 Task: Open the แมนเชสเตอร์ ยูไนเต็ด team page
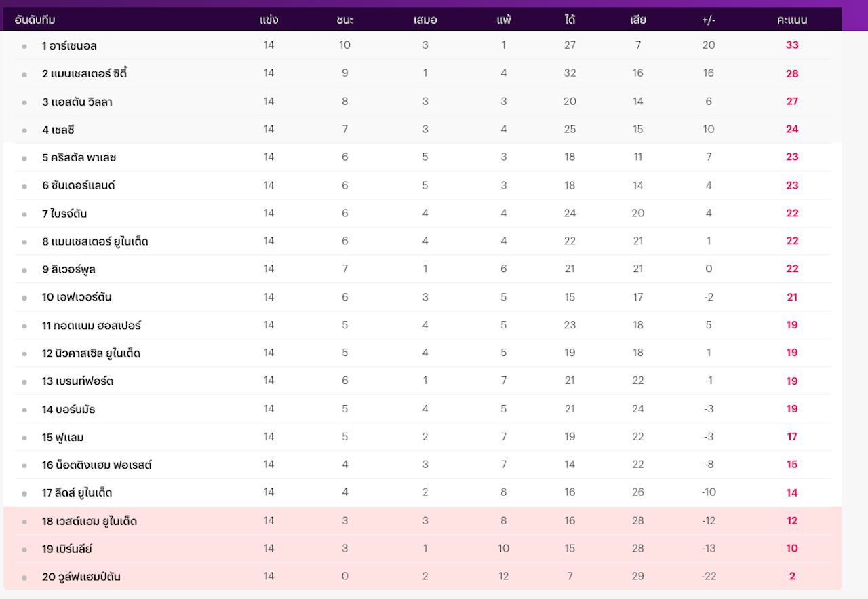95,241
